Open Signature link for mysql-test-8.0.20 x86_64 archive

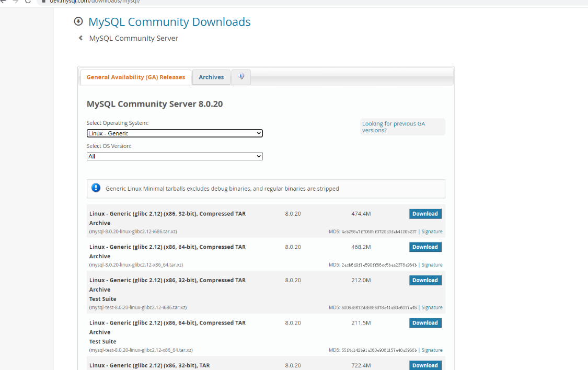coord(432,350)
